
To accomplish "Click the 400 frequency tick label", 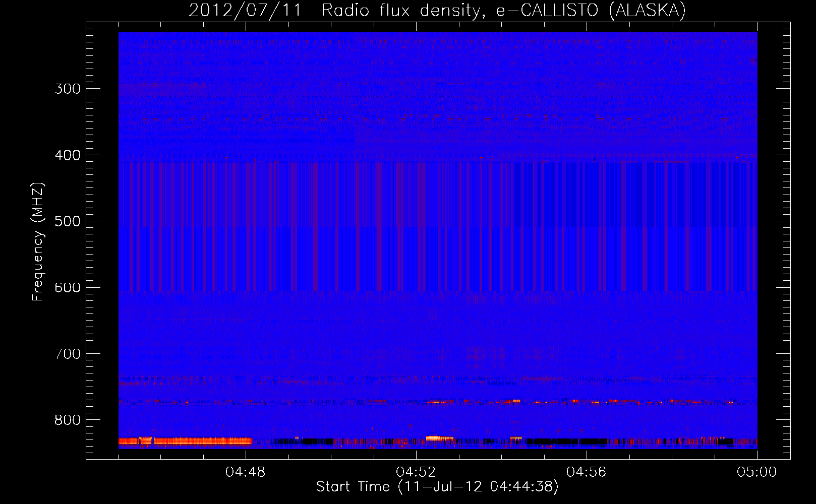I will (x=68, y=155).
